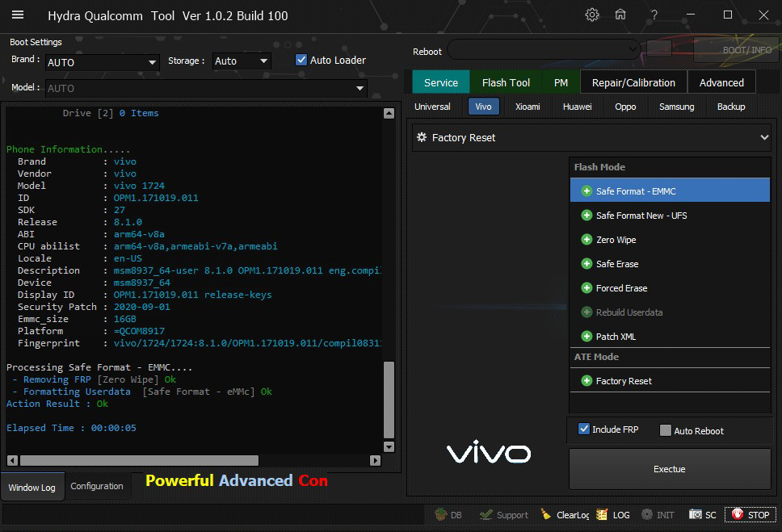Enable the Auto Reboot checkbox
Viewport: 782px width, 532px height.
[x=666, y=431]
